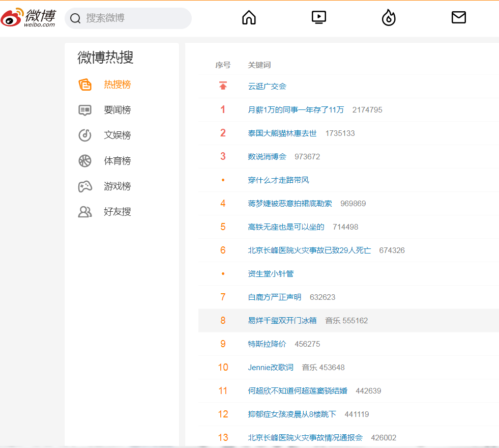This screenshot has height=448, width=499.
Task: Click rank number 1
Action: 223,109
